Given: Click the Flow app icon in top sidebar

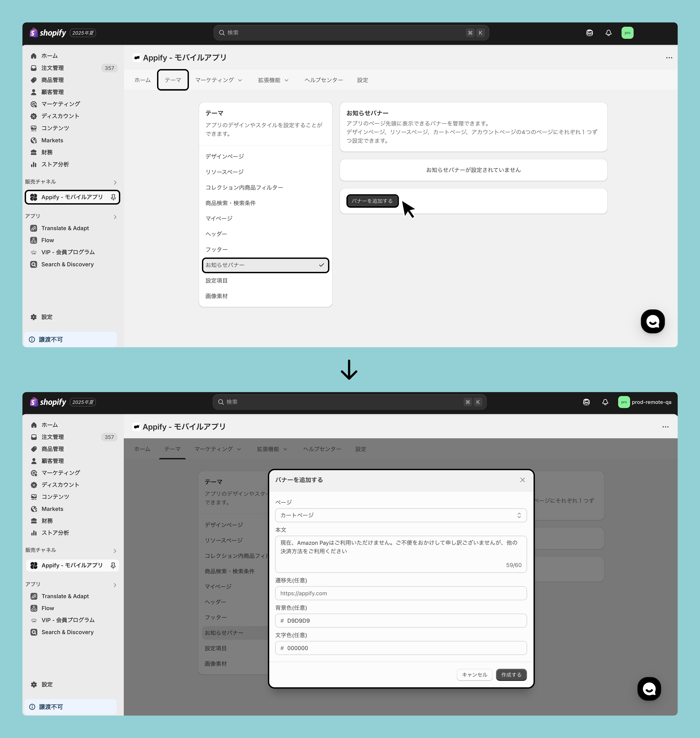Looking at the screenshot, I should point(34,240).
